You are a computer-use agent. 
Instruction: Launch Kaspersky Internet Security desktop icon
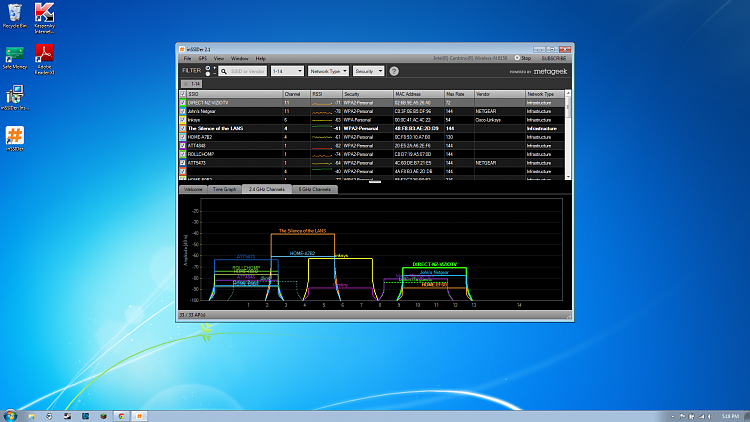44,18
